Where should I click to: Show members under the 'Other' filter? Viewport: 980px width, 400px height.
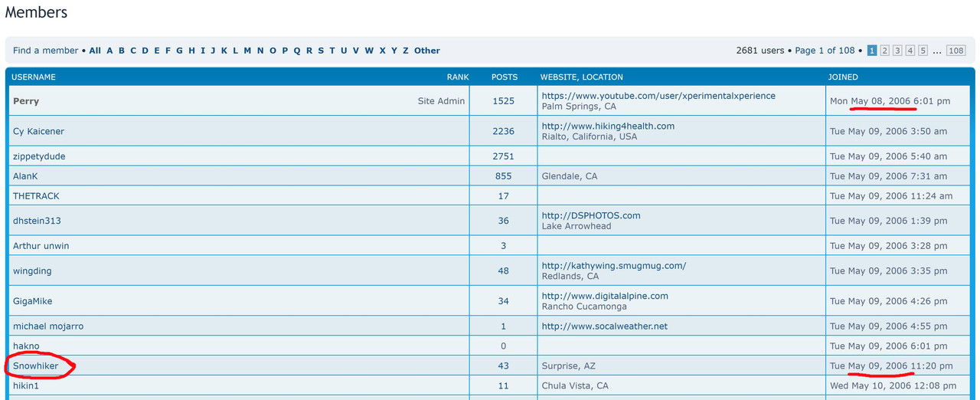427,51
